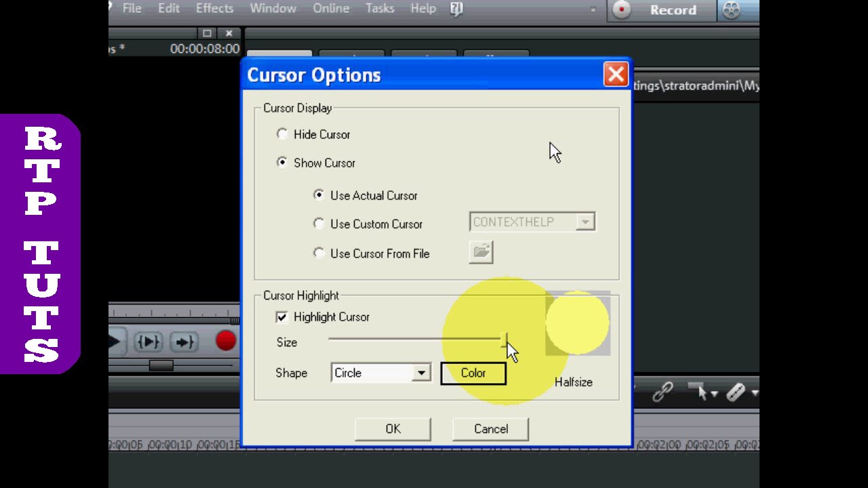The height and width of the screenshot is (488, 868).
Task: Choose the Use Custom Cursor option
Action: tap(319, 224)
